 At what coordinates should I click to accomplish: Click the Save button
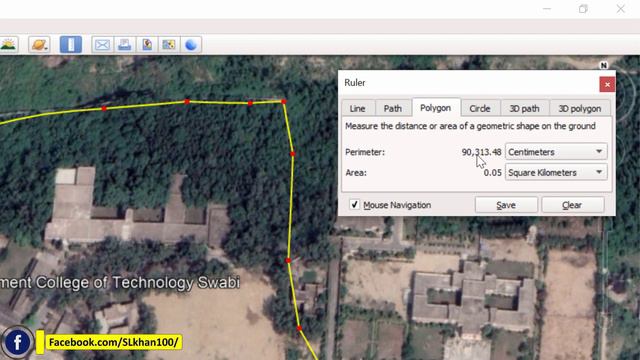click(x=506, y=205)
